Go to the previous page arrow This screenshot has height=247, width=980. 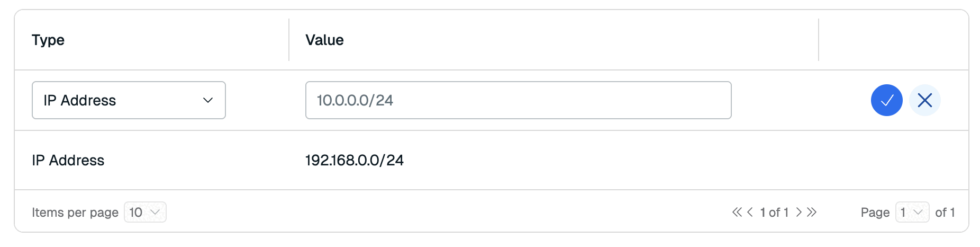(750, 213)
